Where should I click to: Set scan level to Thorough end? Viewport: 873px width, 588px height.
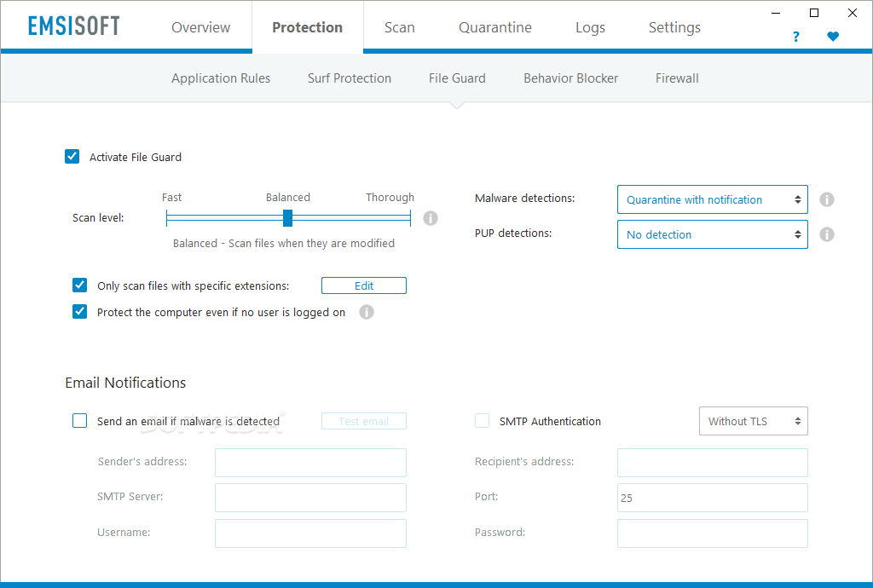(410, 218)
